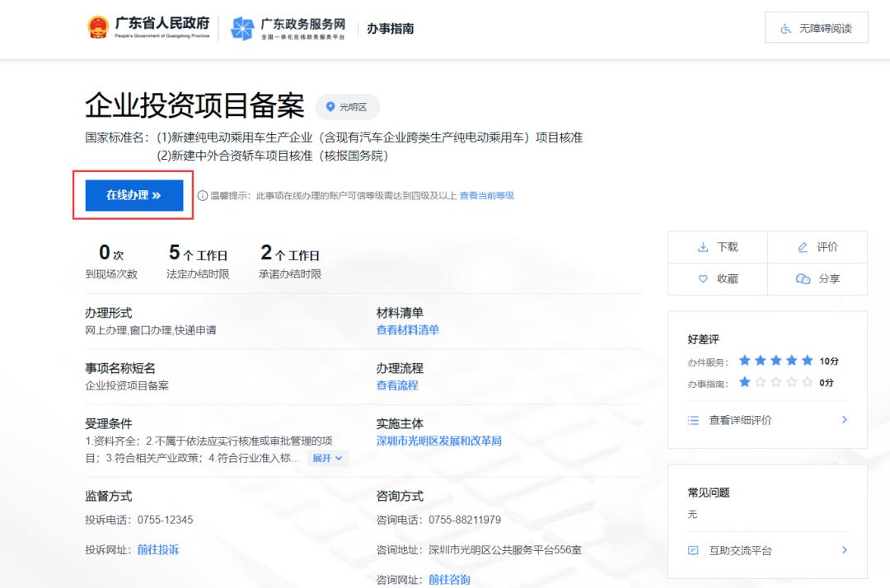Open 查看详细评价 via its arrow
This screenshot has height=588, width=890.
[x=844, y=420]
